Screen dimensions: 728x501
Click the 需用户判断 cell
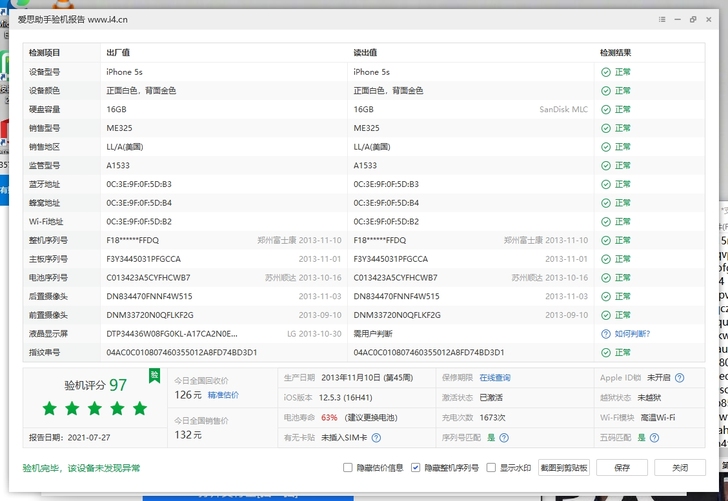coord(373,334)
